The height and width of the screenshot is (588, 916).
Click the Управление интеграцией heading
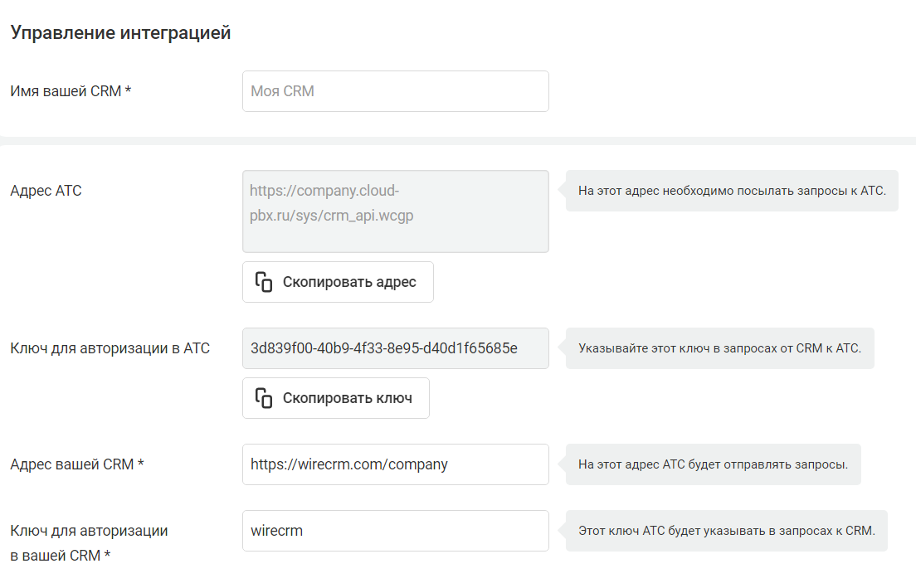click(x=120, y=34)
